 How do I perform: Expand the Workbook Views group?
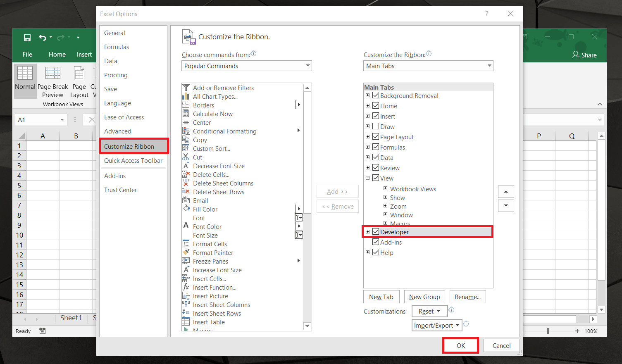click(385, 188)
